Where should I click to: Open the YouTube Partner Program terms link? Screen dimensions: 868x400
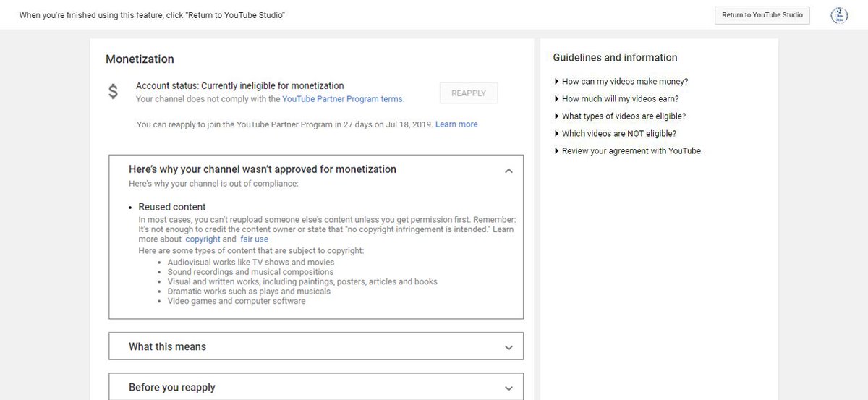[x=343, y=99]
